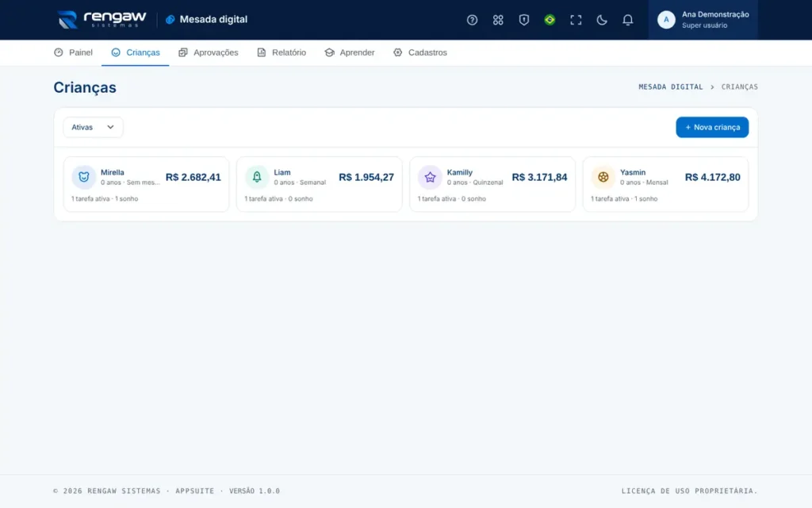Screen dimensions: 812x508
Task: Click Liam's '1 tarefa ativa · 0 sonho' text
Action: 278,198
